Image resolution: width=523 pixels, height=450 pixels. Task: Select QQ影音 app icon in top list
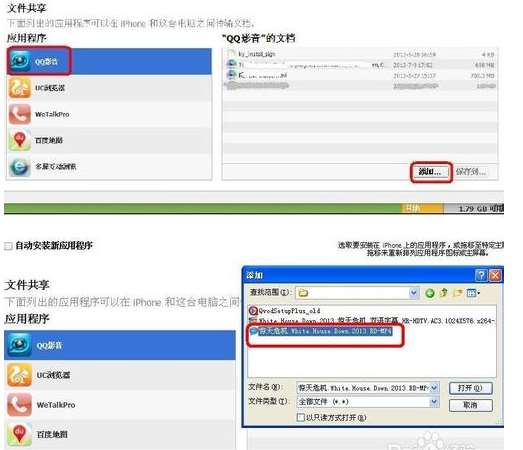[20, 61]
